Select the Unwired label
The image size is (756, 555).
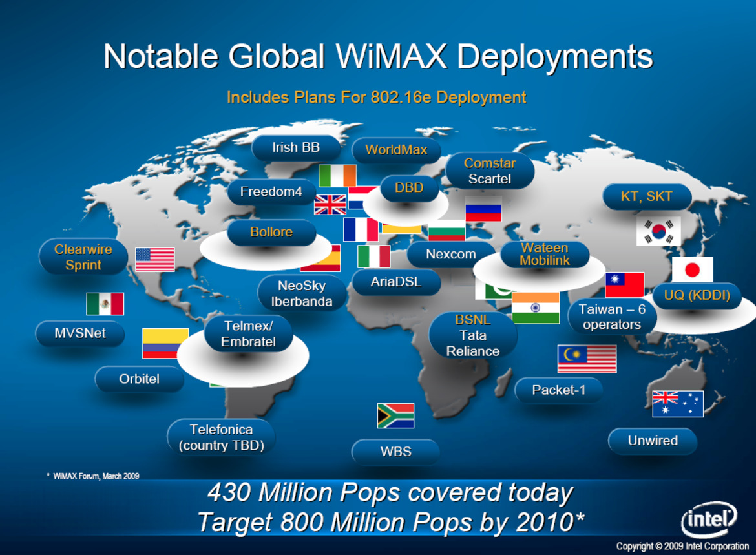click(x=653, y=441)
